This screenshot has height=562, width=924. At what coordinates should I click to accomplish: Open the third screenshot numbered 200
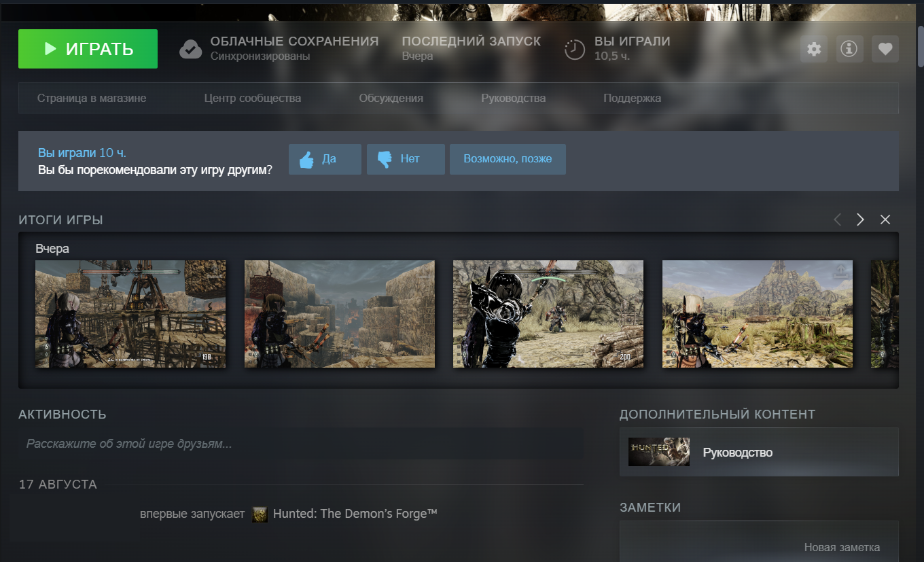(x=548, y=314)
